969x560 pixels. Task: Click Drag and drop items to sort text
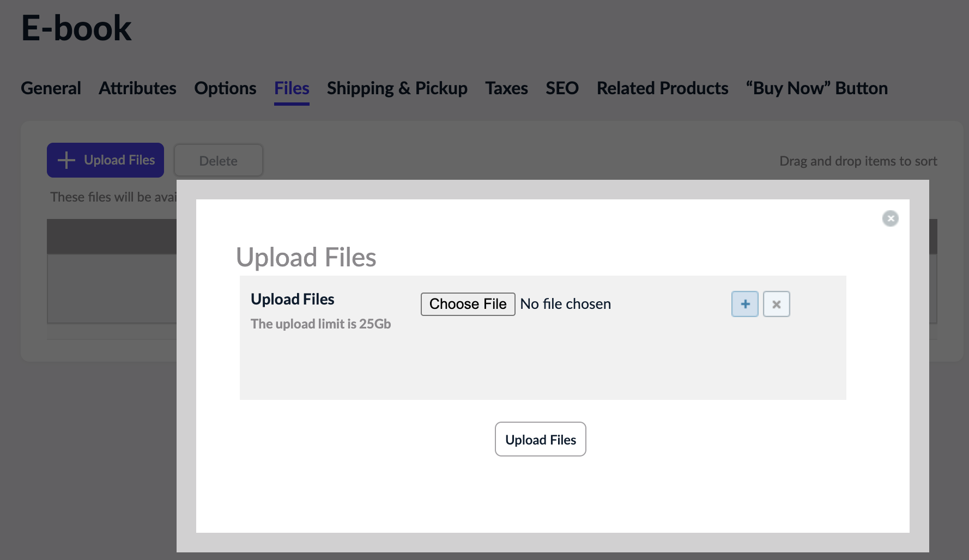coord(858,161)
